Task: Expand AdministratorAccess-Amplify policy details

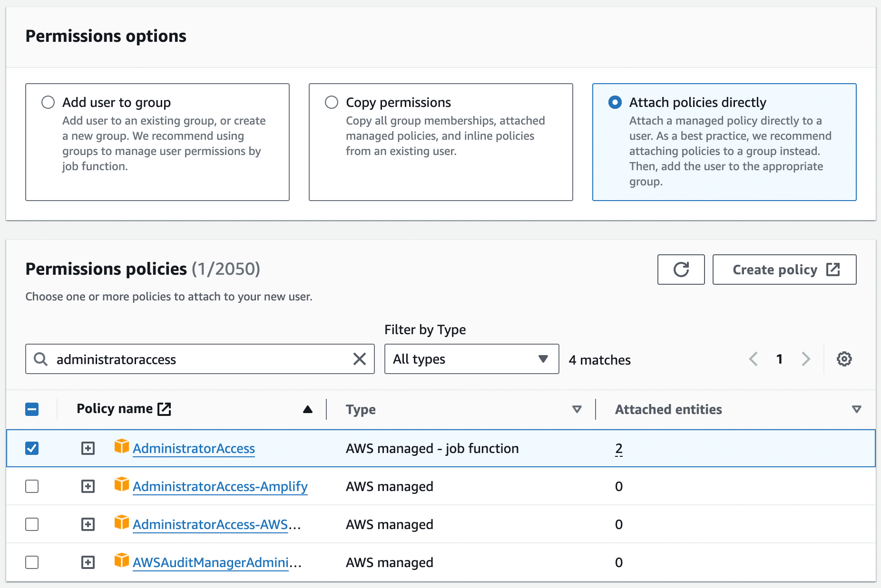Action: pos(88,486)
